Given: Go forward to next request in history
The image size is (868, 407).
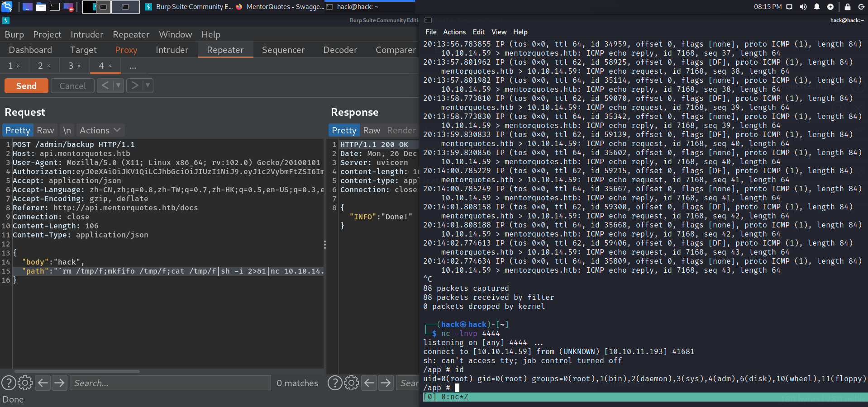Looking at the screenshot, I should coord(134,85).
